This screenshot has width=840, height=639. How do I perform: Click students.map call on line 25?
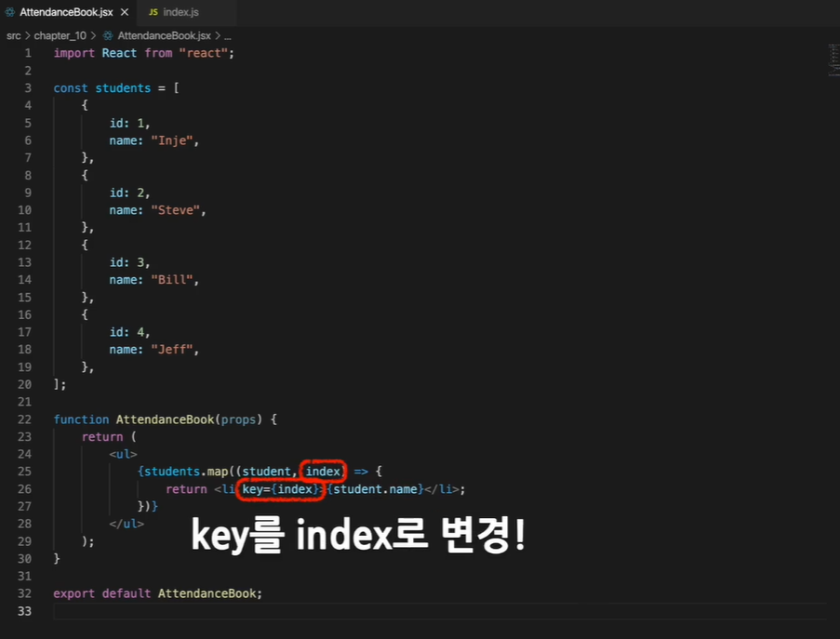click(186, 472)
